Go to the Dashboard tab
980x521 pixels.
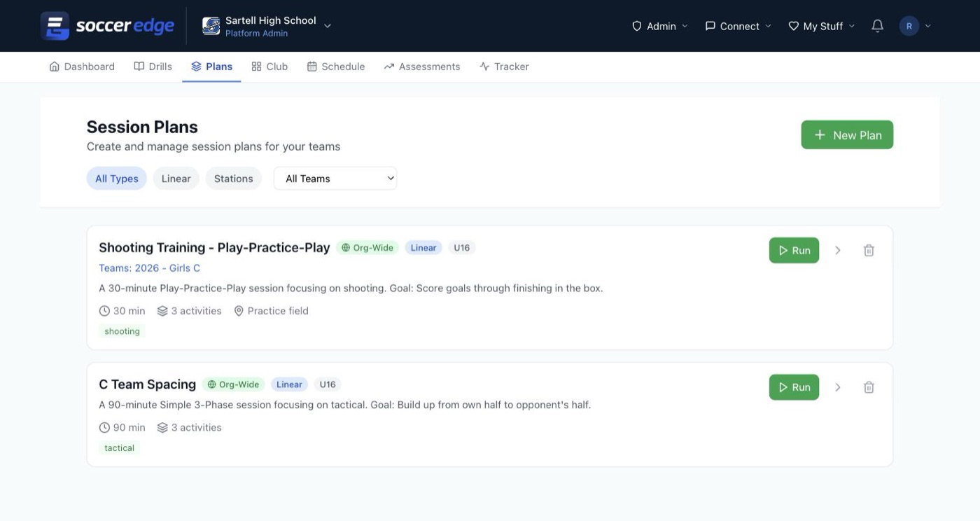pos(82,67)
